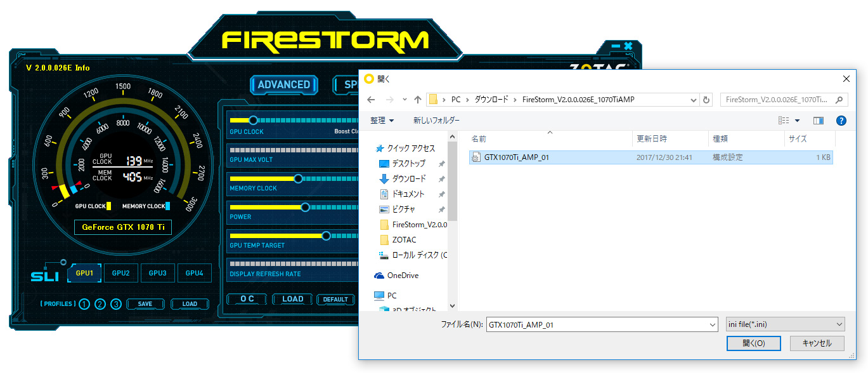
Task: Click PC in the address breadcrumb
Action: [456, 100]
